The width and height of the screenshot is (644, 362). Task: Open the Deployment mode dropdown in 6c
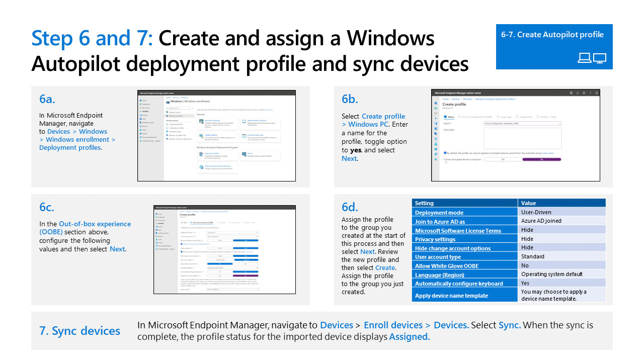pos(233,232)
